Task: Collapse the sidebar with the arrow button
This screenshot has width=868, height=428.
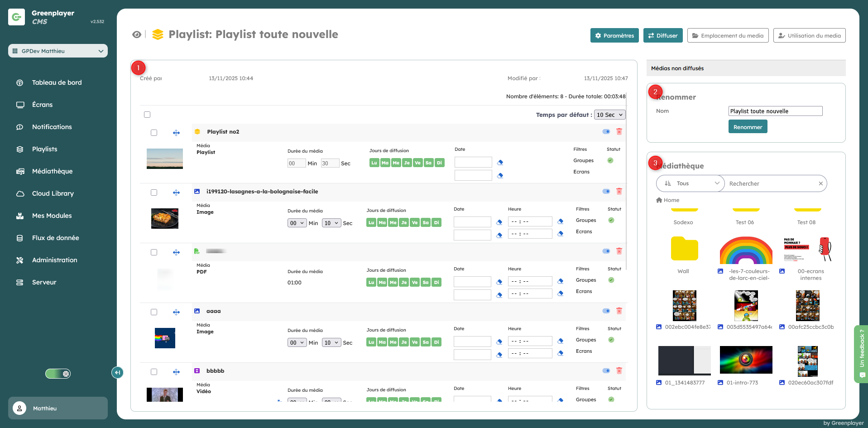Action: click(117, 372)
